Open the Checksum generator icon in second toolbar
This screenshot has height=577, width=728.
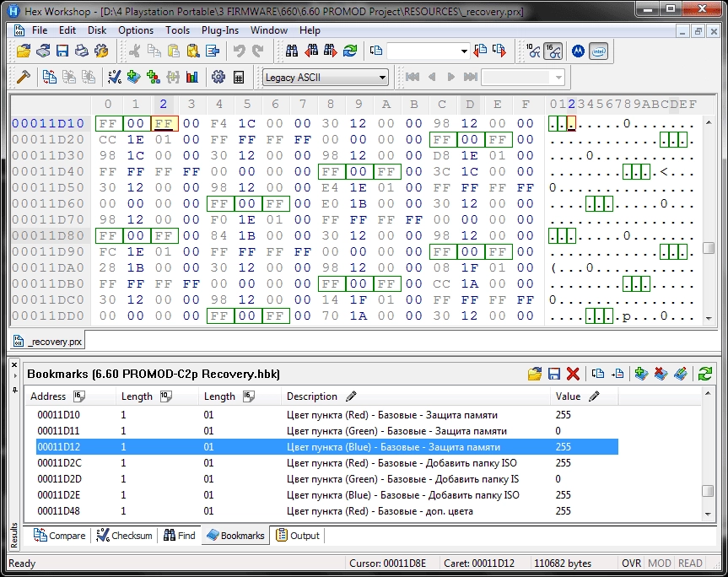point(114,77)
